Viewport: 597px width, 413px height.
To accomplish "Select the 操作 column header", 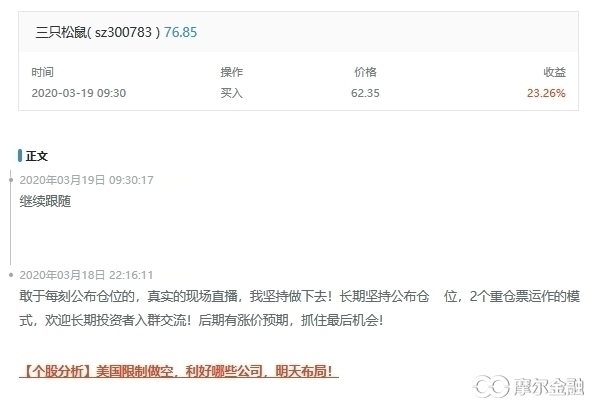I will click(231, 72).
